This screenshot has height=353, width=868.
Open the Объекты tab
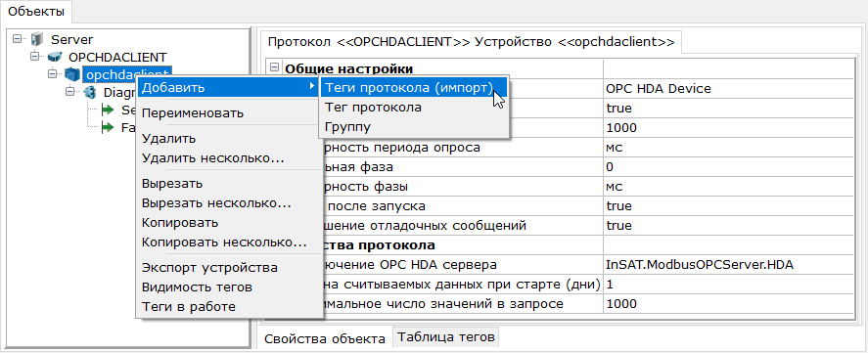[36, 11]
